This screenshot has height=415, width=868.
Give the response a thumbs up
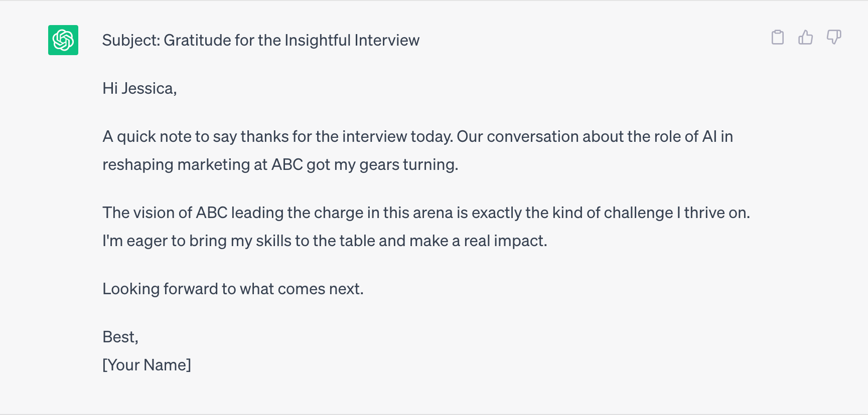pyautogui.click(x=806, y=37)
